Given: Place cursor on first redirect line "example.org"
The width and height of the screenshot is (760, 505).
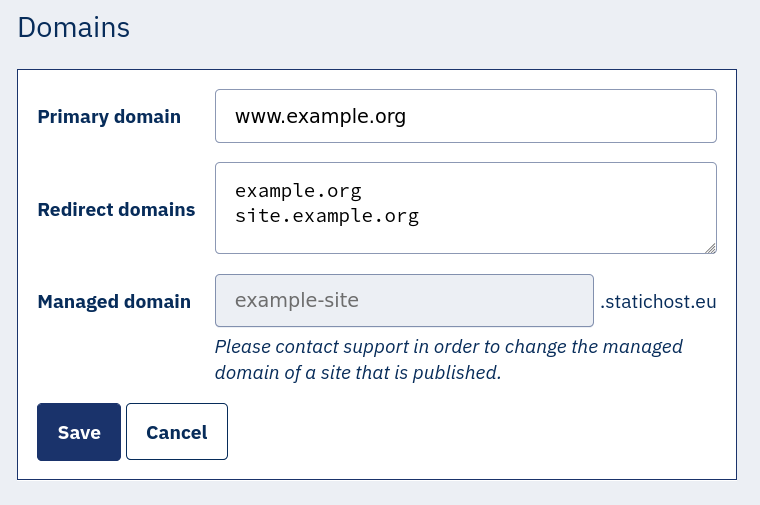Looking at the screenshot, I should (297, 190).
